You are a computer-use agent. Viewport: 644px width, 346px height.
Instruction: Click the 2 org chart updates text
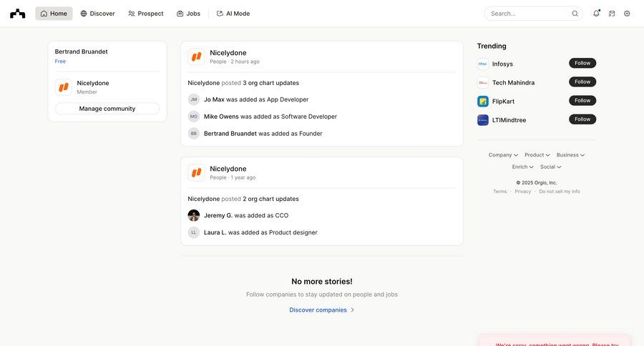tap(270, 199)
